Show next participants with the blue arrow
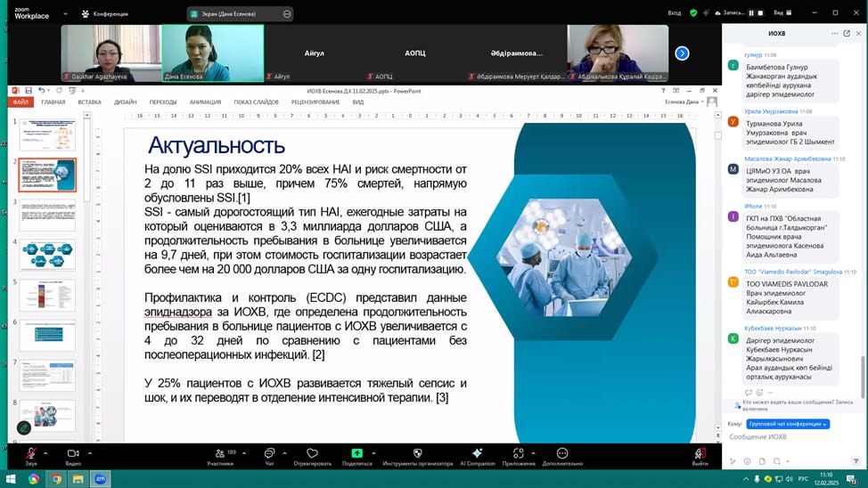The height and width of the screenshot is (488, 868). pyautogui.click(x=682, y=53)
